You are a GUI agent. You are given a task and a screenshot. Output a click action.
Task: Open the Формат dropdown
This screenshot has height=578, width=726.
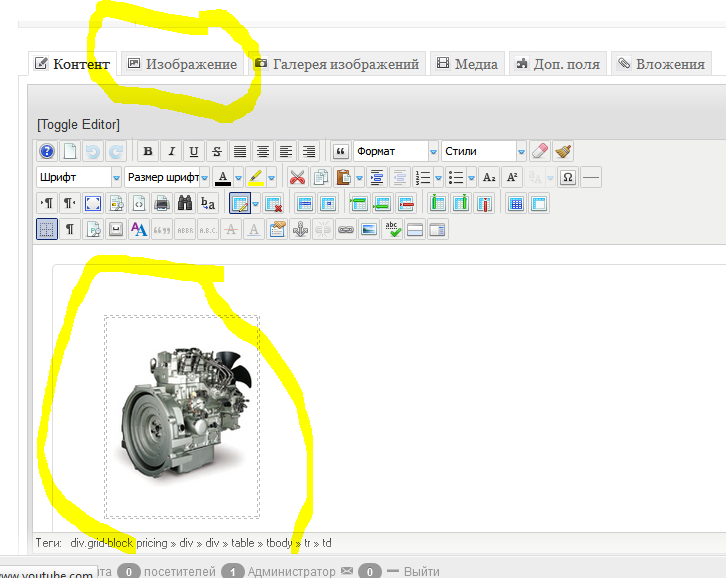(396, 151)
